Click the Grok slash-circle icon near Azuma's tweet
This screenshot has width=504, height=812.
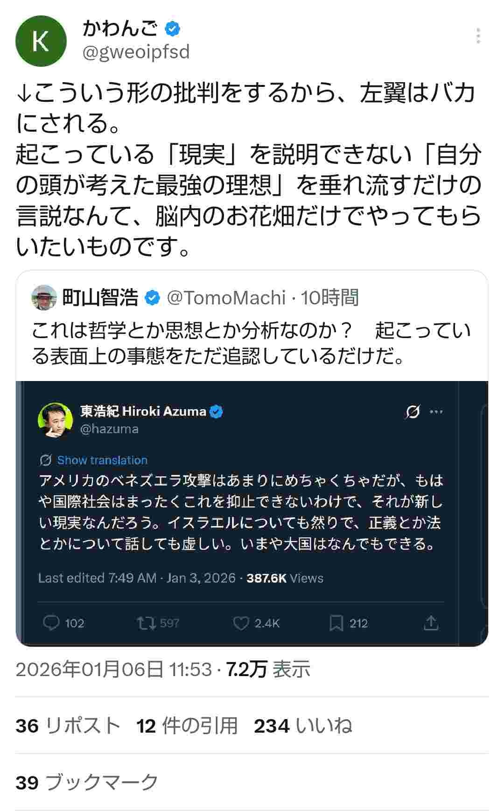(x=413, y=412)
